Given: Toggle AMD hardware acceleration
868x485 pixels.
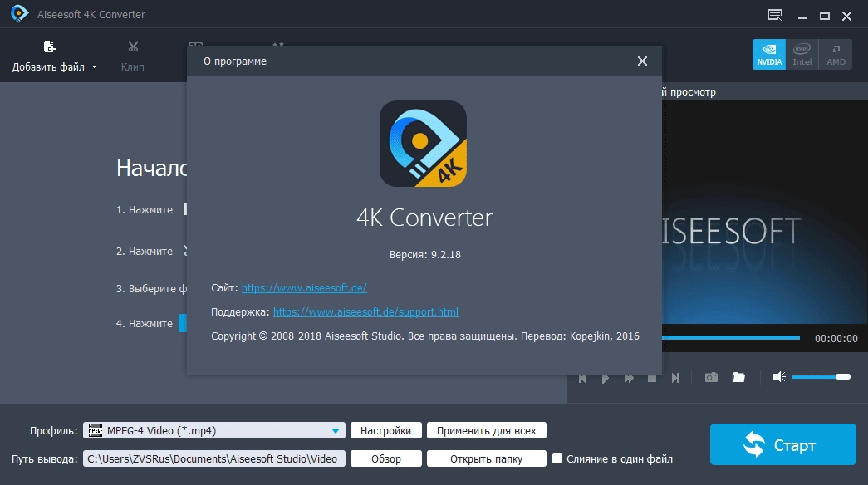Looking at the screenshot, I should point(836,54).
